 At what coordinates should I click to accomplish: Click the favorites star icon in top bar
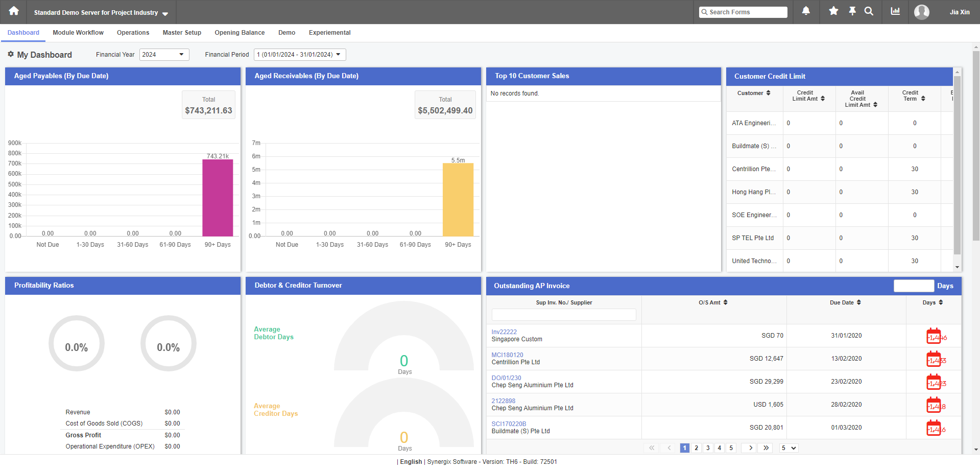[x=833, y=11]
